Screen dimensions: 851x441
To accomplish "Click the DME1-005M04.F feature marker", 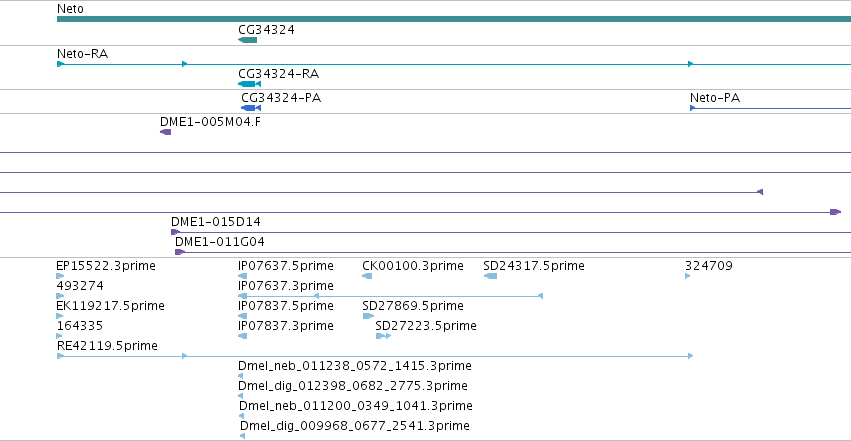I will coord(166,132).
